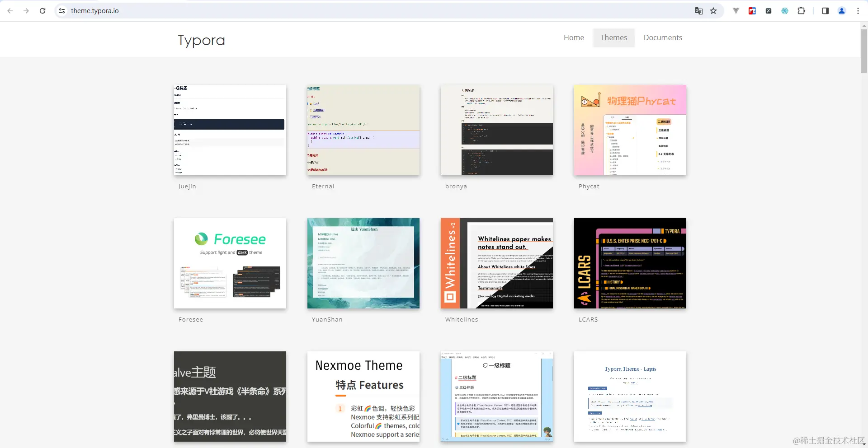Select the Themes navigation tab
The width and height of the screenshot is (868, 448).
click(614, 37)
